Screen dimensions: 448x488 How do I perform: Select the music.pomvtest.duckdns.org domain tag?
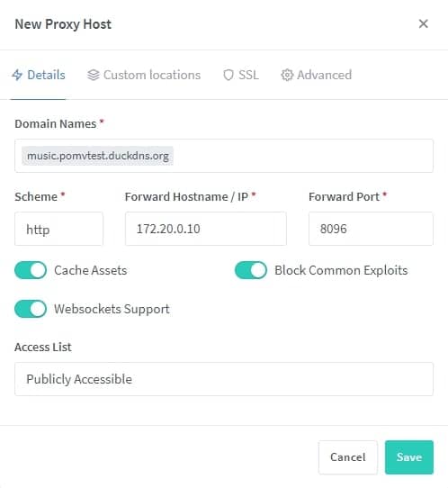(x=98, y=156)
